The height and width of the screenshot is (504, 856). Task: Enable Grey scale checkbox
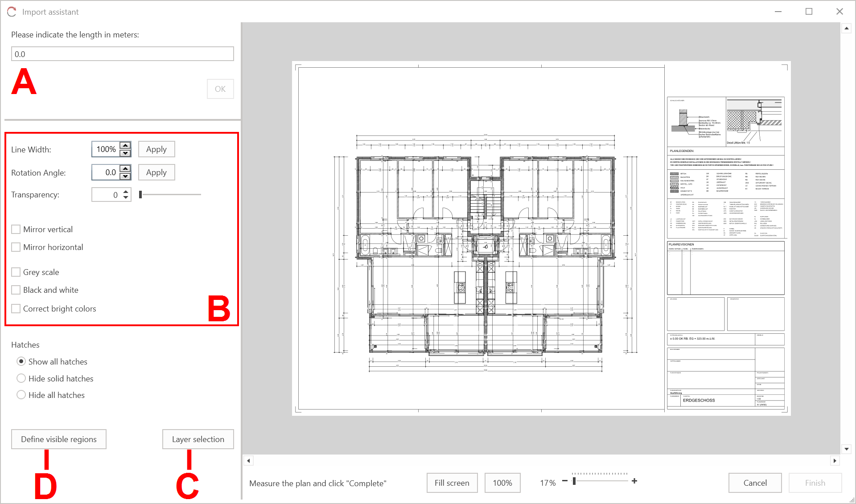(x=16, y=272)
